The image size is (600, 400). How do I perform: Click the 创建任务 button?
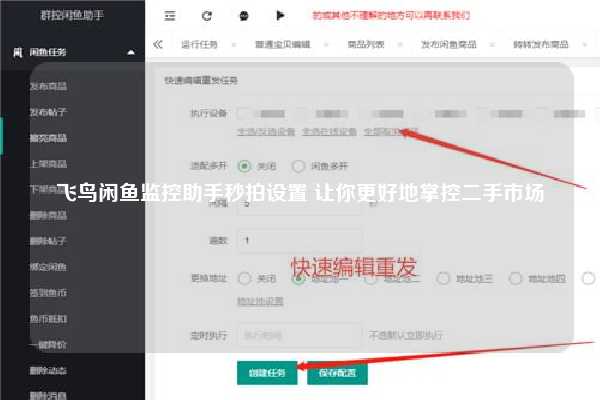pos(267,372)
